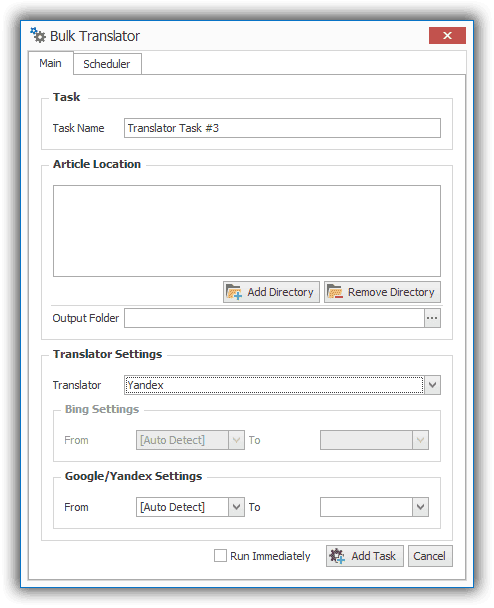Click the Bulk Translator gear icon in title bar
Image resolution: width=494 pixels, height=608 pixels.
pos(38,35)
